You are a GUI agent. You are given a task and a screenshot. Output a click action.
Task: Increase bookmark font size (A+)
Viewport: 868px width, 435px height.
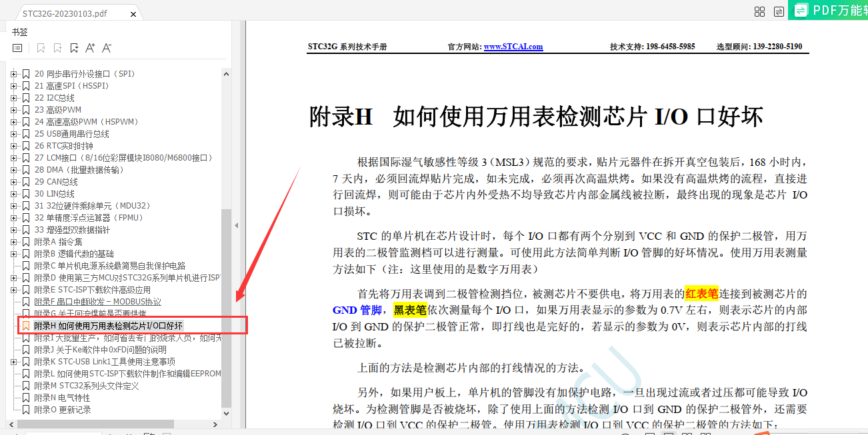click(90, 48)
